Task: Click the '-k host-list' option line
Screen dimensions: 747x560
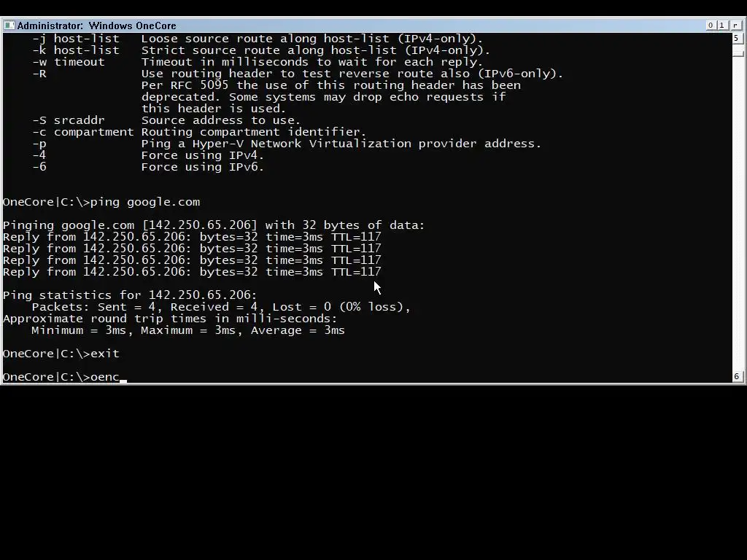Action: point(261,50)
